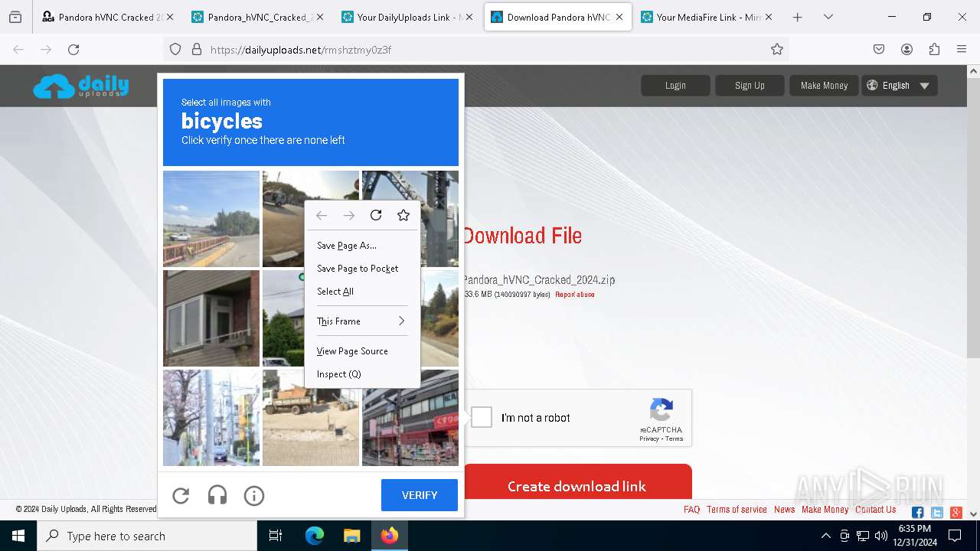Click the taskbar search box
This screenshot has width=980, height=551.
coord(147,536)
